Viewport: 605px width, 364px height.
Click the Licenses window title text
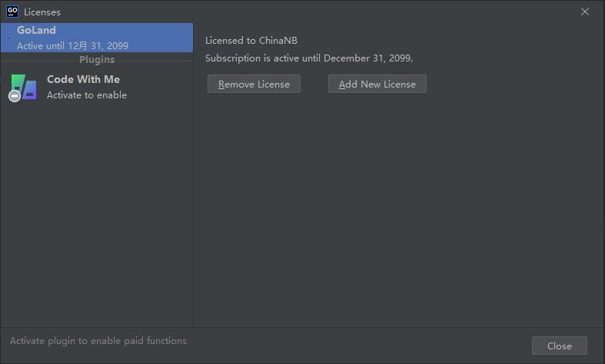coord(42,12)
